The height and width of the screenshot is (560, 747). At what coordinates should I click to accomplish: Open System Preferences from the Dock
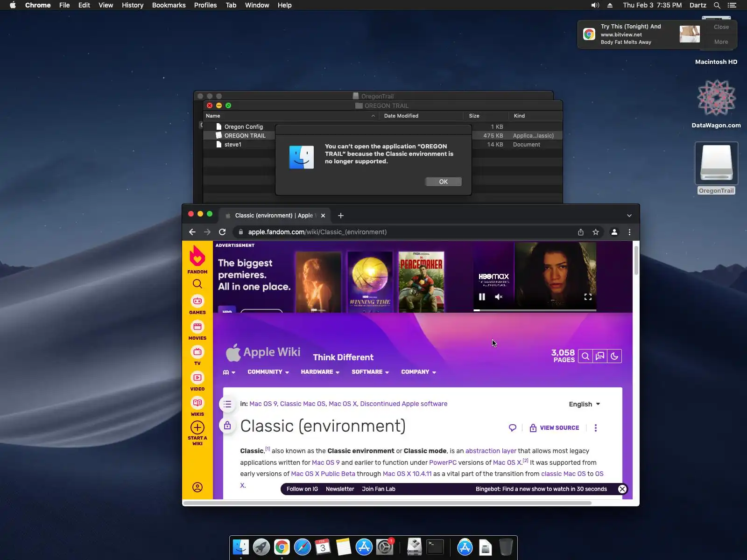click(x=385, y=547)
